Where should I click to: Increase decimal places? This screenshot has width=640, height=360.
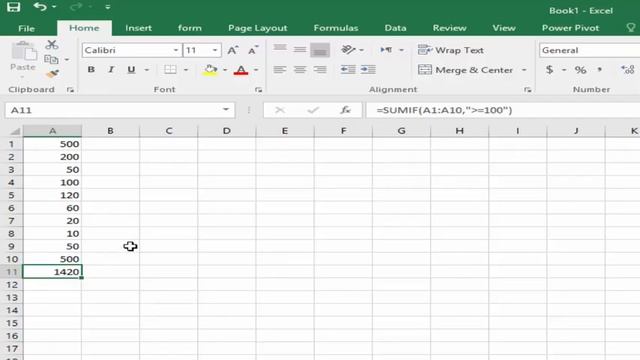[628, 70]
